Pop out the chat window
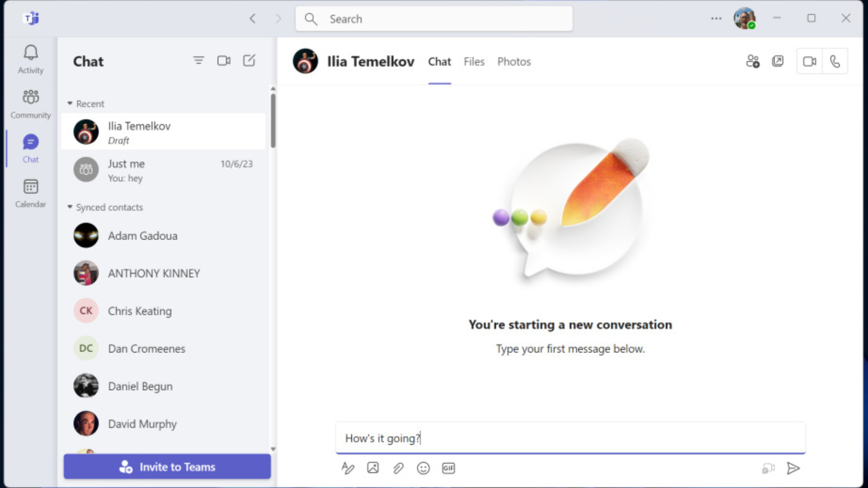The image size is (868, 488). point(778,61)
